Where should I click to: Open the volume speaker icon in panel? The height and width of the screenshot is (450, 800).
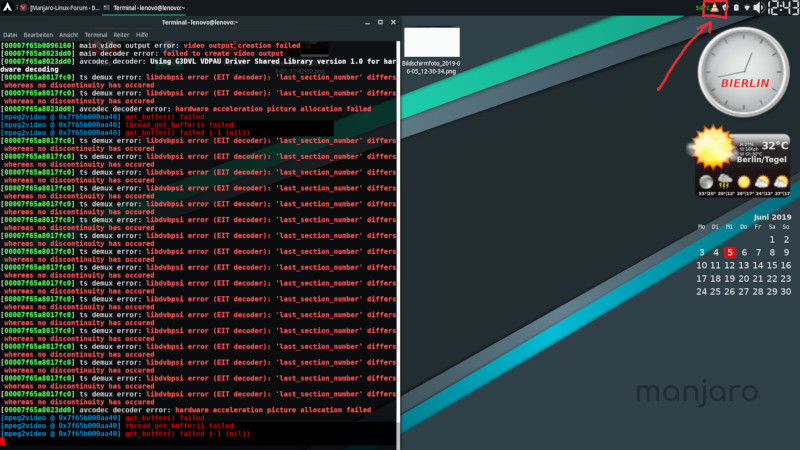tap(759, 8)
